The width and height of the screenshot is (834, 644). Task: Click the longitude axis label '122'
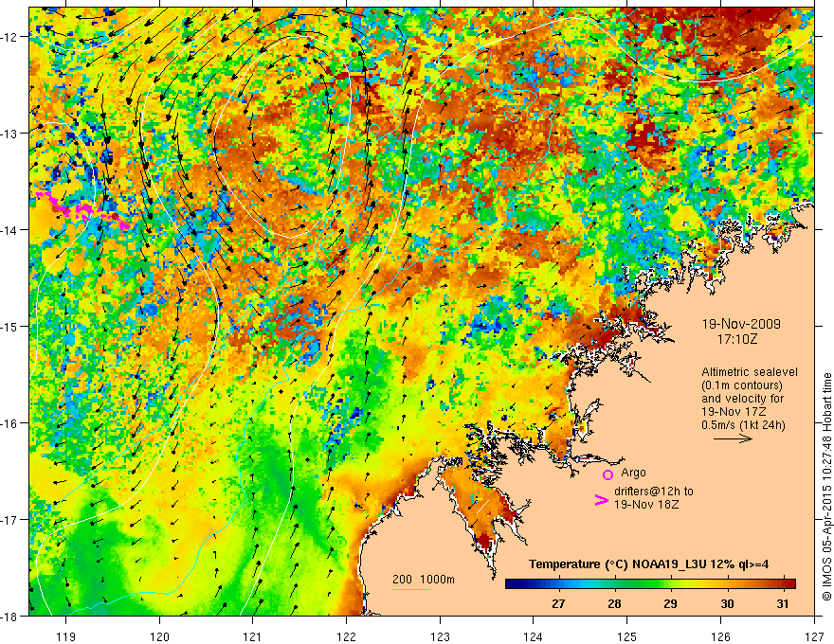click(346, 636)
